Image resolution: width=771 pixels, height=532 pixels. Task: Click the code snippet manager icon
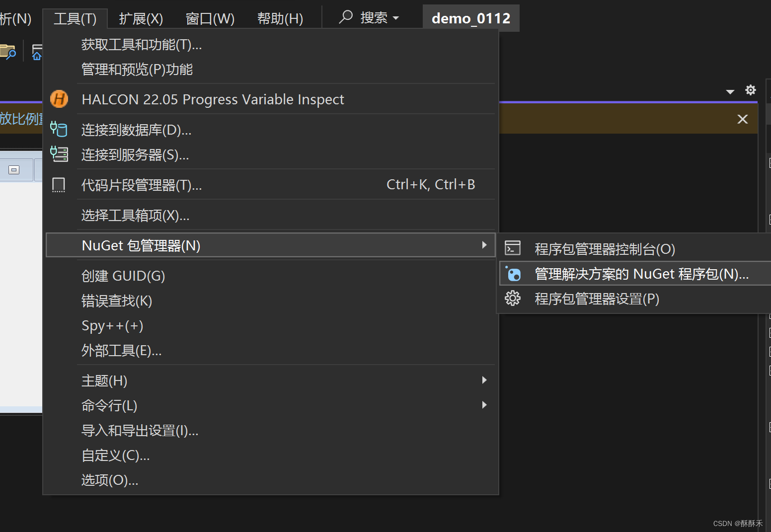tap(59, 185)
